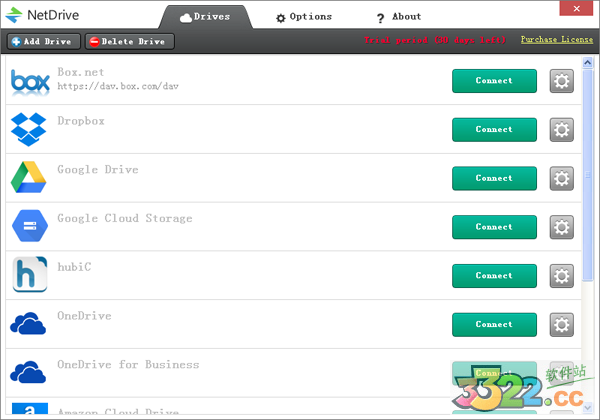600x420 pixels.
Task: Select the Box.net logo icon
Action: pos(30,81)
